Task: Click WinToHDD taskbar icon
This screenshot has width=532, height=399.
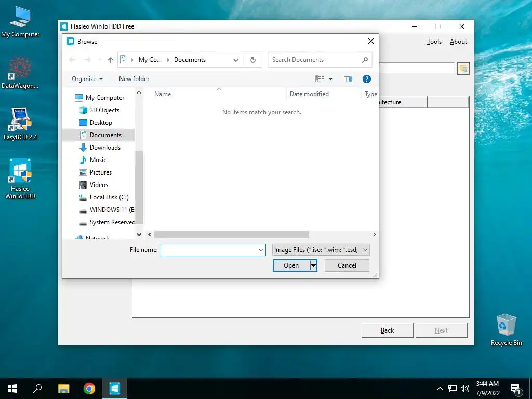Action: point(115,389)
